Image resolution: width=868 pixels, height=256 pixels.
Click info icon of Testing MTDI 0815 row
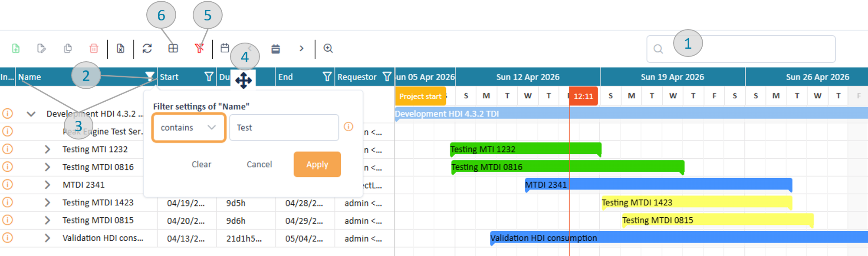point(7,220)
